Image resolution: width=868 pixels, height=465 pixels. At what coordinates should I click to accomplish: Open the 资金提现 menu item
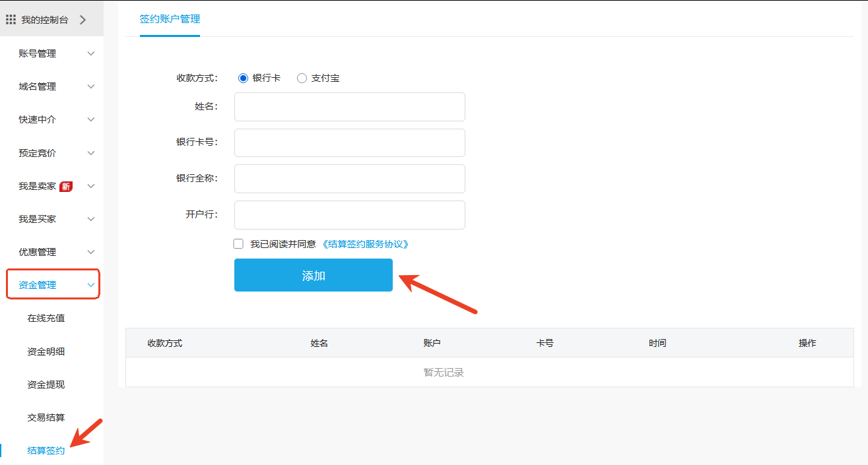46,385
